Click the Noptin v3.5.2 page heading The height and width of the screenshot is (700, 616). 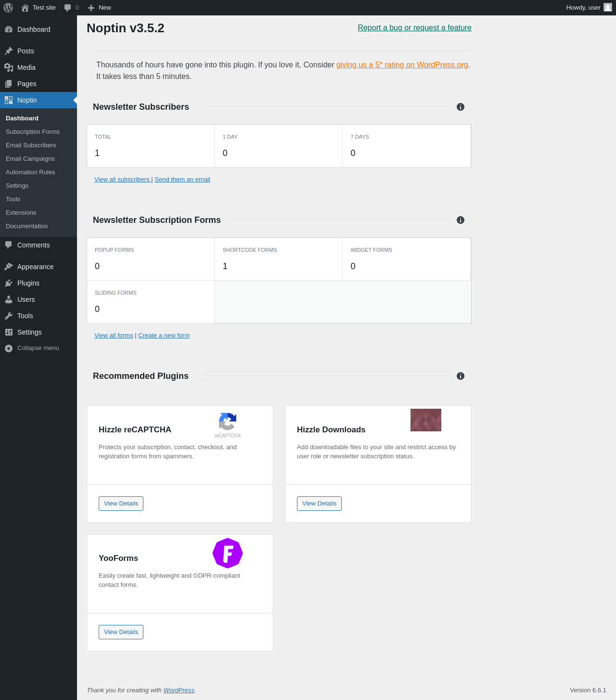click(126, 28)
